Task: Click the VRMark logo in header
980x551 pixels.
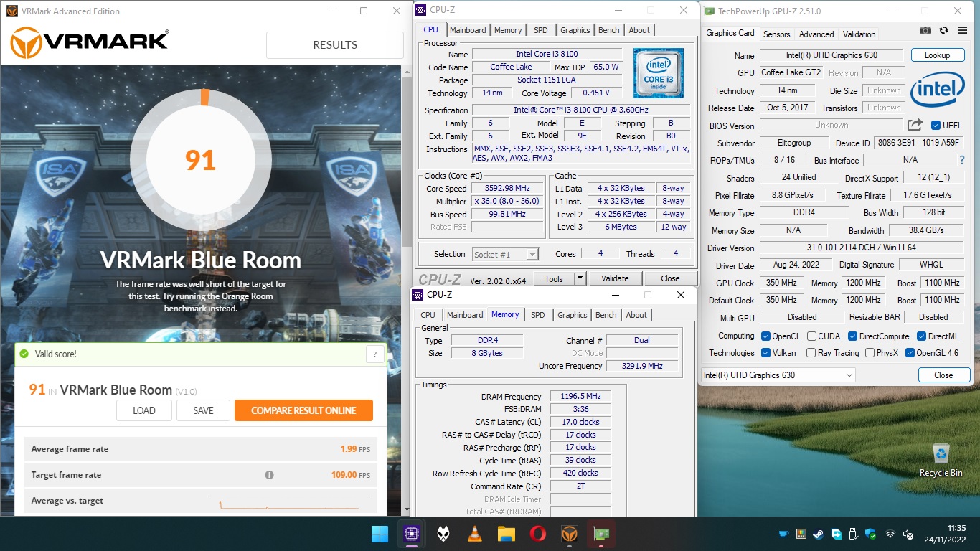Action: (90, 43)
